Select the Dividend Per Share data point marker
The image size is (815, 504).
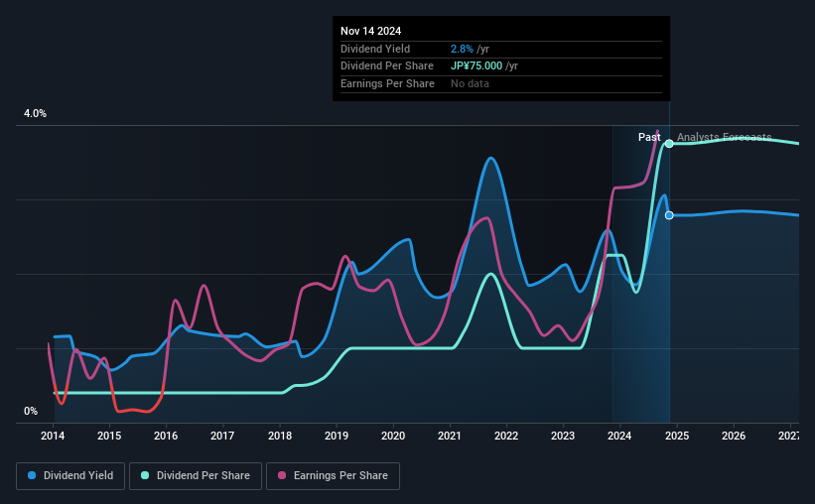[x=669, y=144]
